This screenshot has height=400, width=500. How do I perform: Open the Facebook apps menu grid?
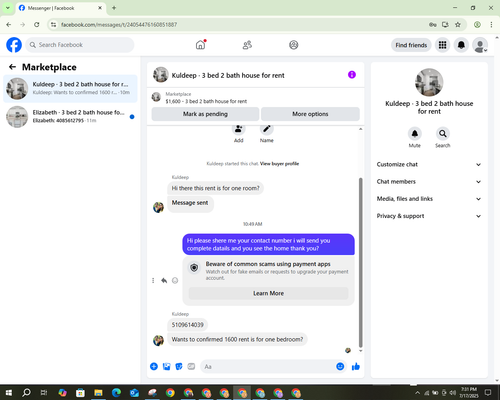(x=442, y=45)
